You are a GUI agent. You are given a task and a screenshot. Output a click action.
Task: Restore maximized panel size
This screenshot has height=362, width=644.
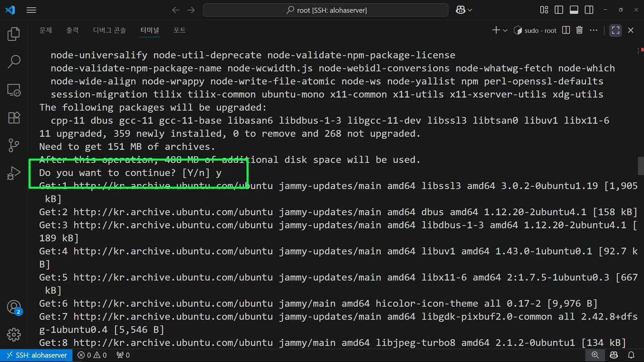point(615,30)
